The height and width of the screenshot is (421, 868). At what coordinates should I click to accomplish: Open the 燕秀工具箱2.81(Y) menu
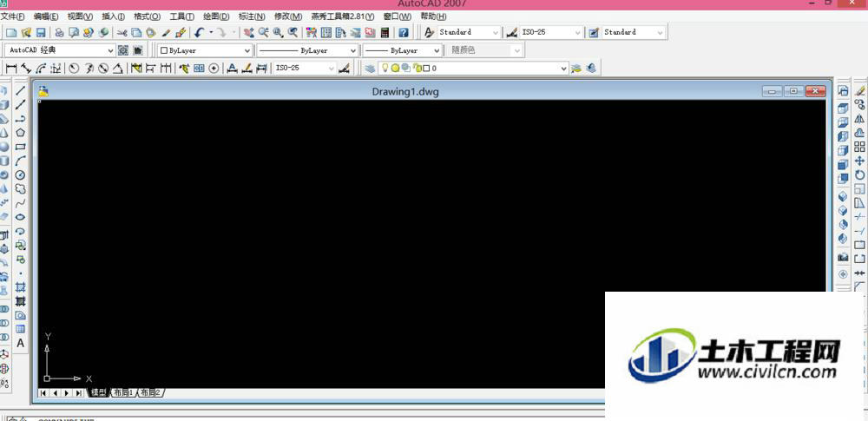343,16
